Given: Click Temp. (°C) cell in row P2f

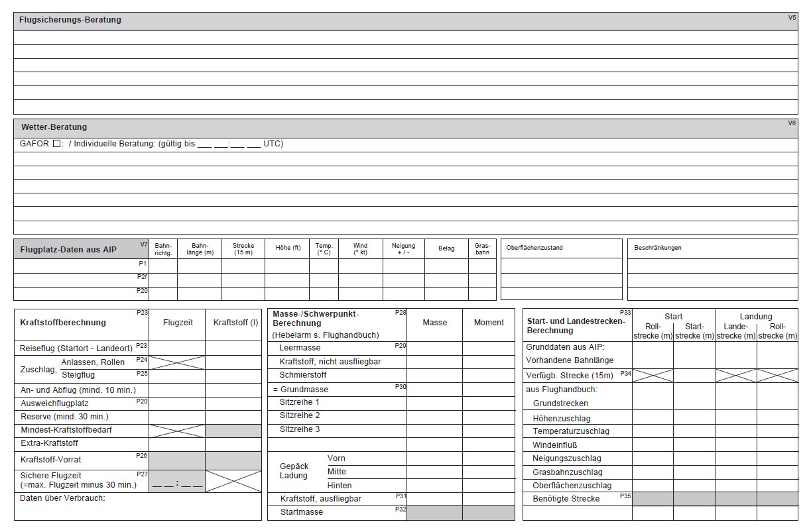Looking at the screenshot, I should click(x=324, y=280).
